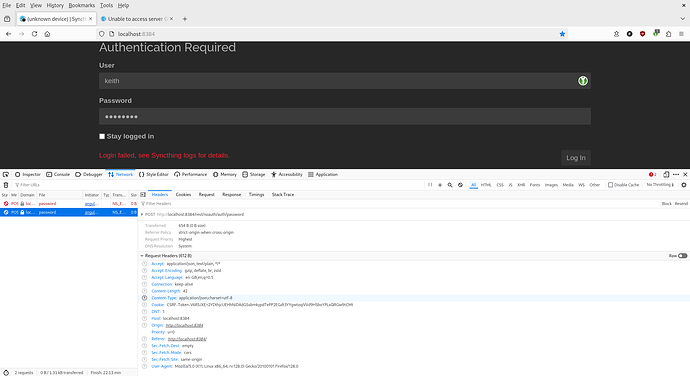Screen dimensions: 690x376
Task: Open the Stack Trace details tab
Action: 283,194
